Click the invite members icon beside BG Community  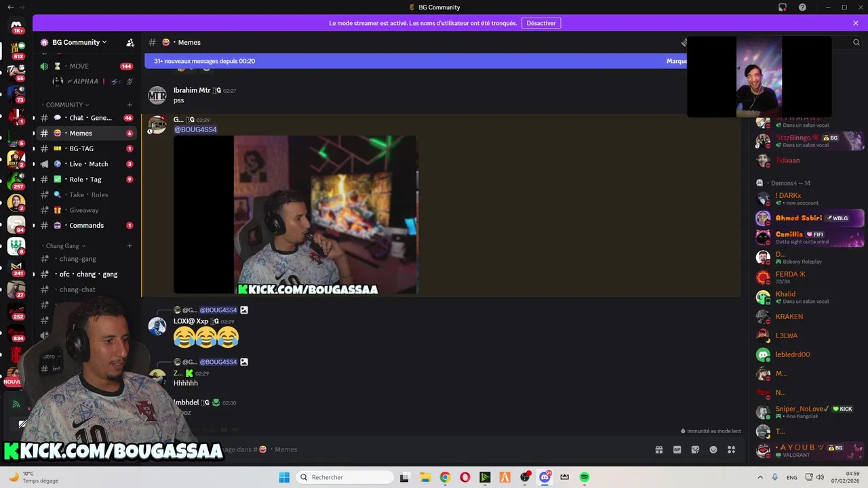pos(130,42)
